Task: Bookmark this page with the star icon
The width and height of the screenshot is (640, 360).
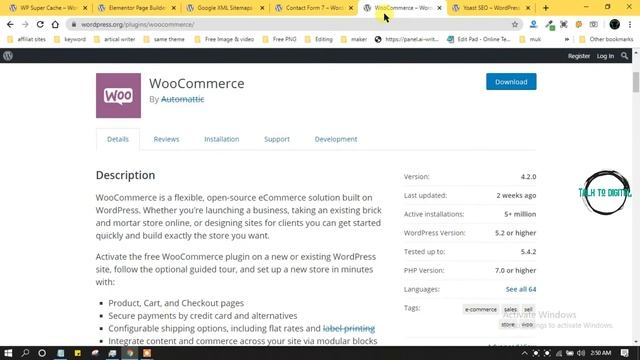Action: pos(515,24)
